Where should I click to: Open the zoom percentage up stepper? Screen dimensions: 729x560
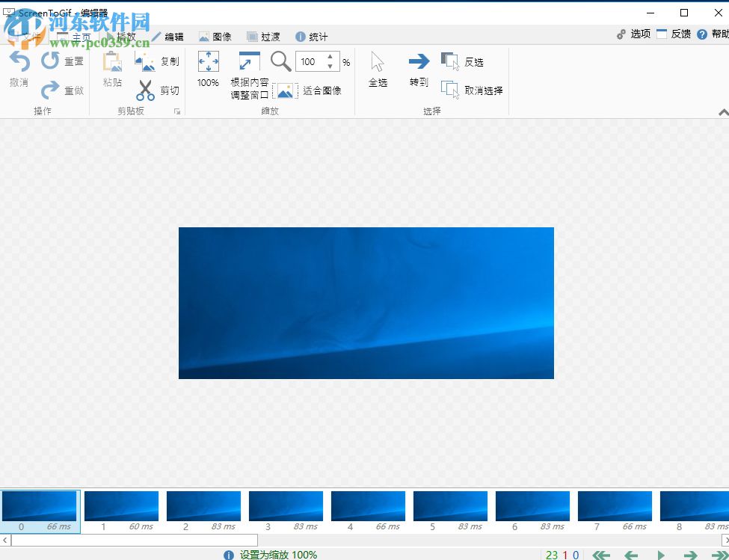coord(329,57)
